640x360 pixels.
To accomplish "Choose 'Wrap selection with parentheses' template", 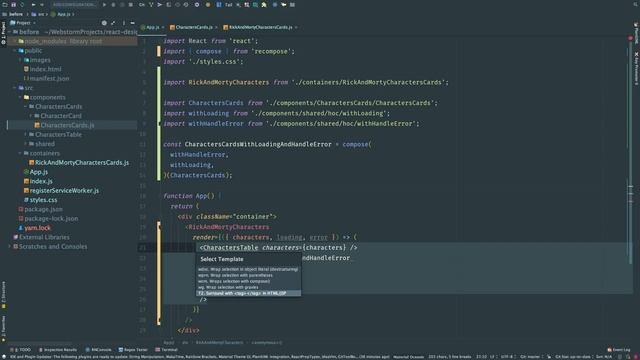I will [x=248, y=275].
